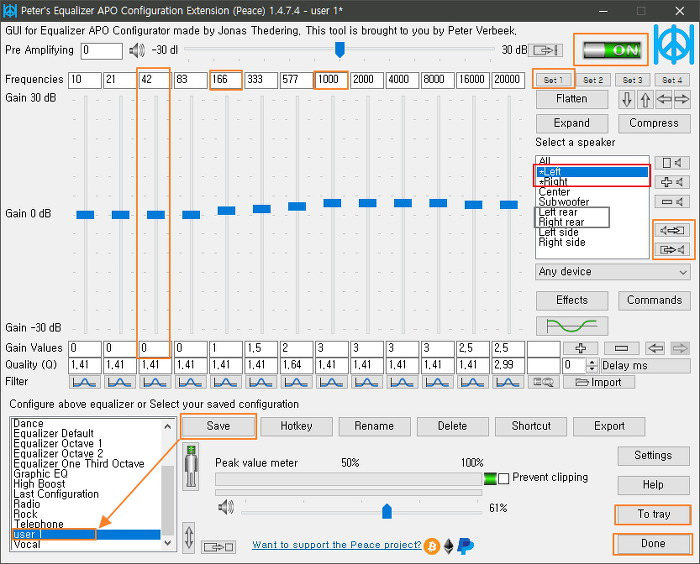Click the person figure icon
700x564 pixels.
tap(191, 467)
